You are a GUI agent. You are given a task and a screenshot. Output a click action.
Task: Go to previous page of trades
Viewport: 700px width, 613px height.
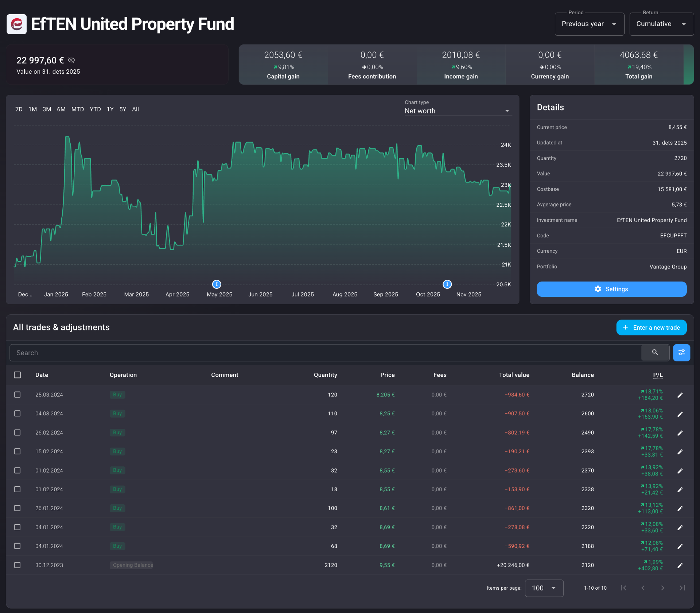click(x=643, y=588)
